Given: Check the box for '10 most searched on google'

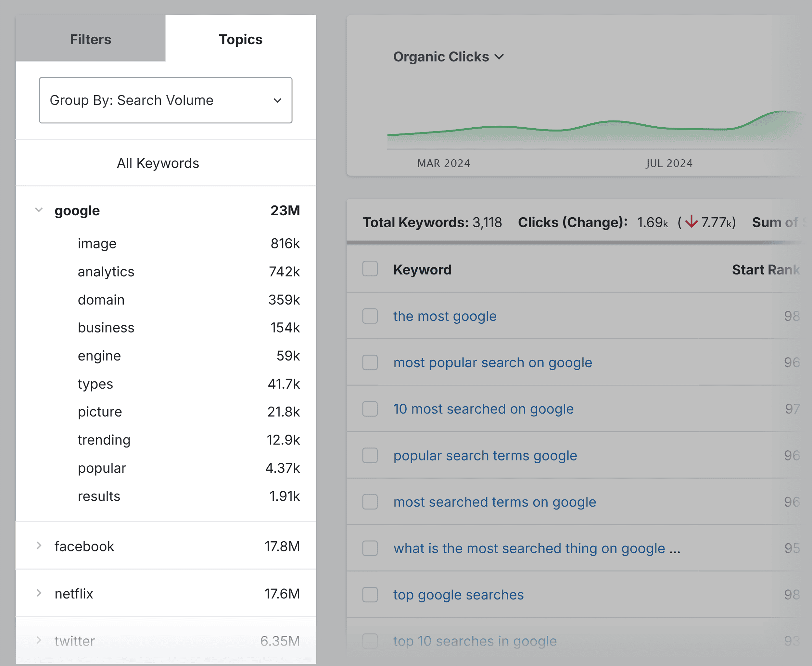Looking at the screenshot, I should [370, 408].
